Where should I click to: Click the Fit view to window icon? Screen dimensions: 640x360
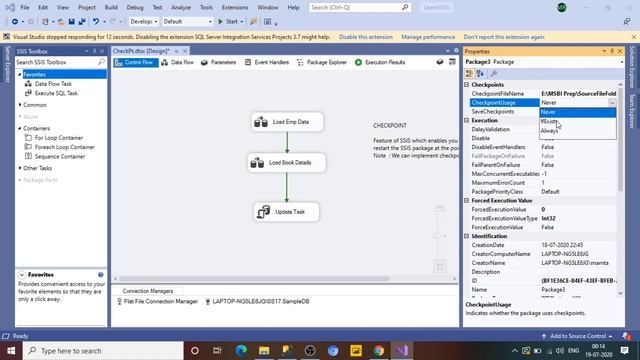coord(440,267)
